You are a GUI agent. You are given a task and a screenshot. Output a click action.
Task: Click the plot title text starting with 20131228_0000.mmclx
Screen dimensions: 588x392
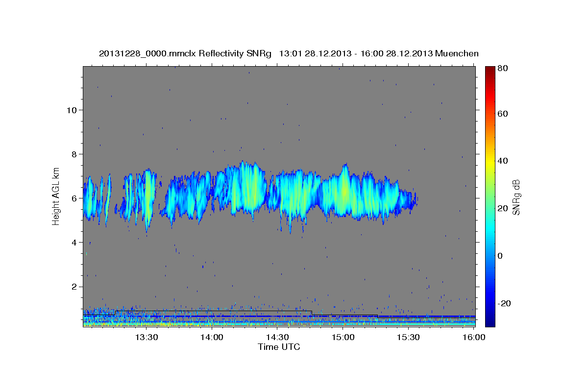(x=289, y=53)
